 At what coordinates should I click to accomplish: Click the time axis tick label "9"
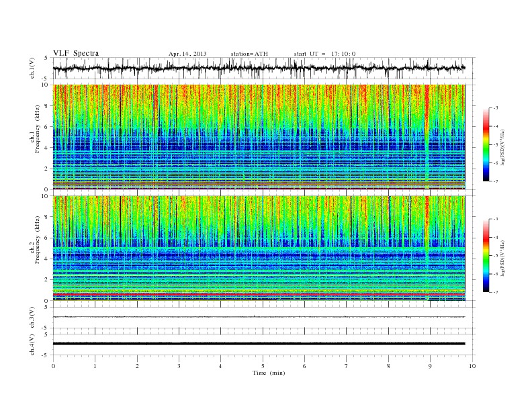(430, 366)
